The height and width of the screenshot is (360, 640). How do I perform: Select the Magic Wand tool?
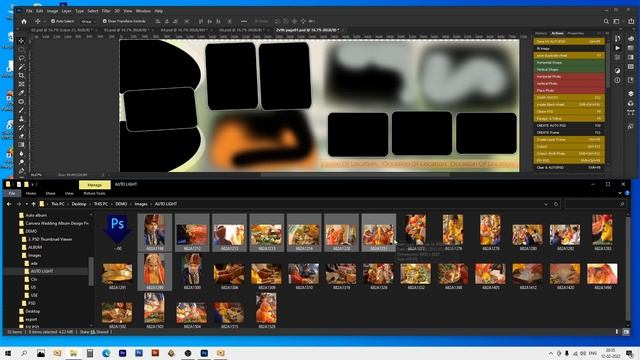tap(21, 67)
